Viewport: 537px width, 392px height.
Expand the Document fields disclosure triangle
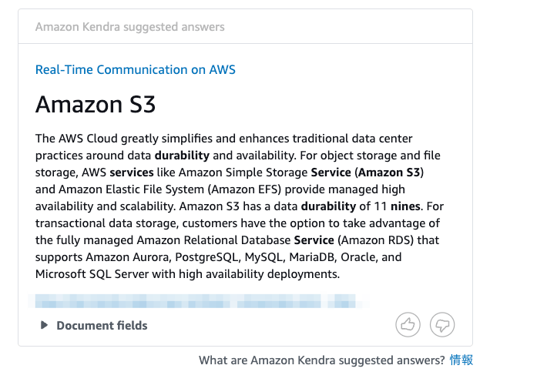44,325
